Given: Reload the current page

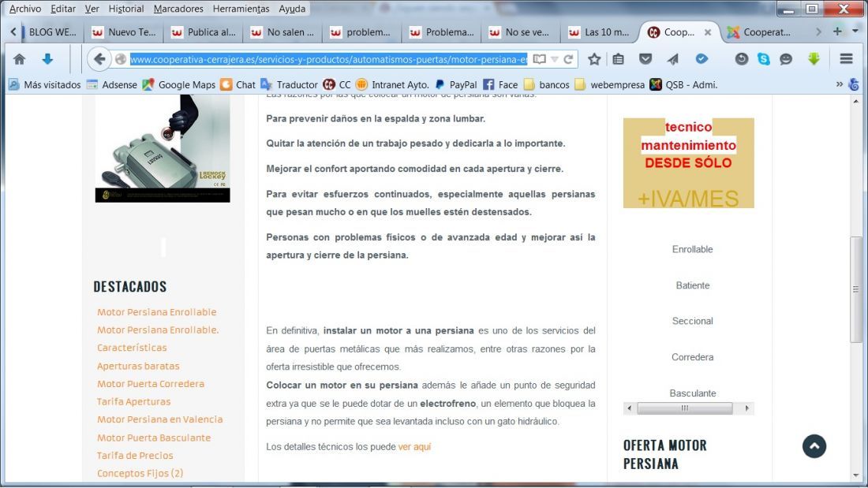Looking at the screenshot, I should tap(568, 59).
